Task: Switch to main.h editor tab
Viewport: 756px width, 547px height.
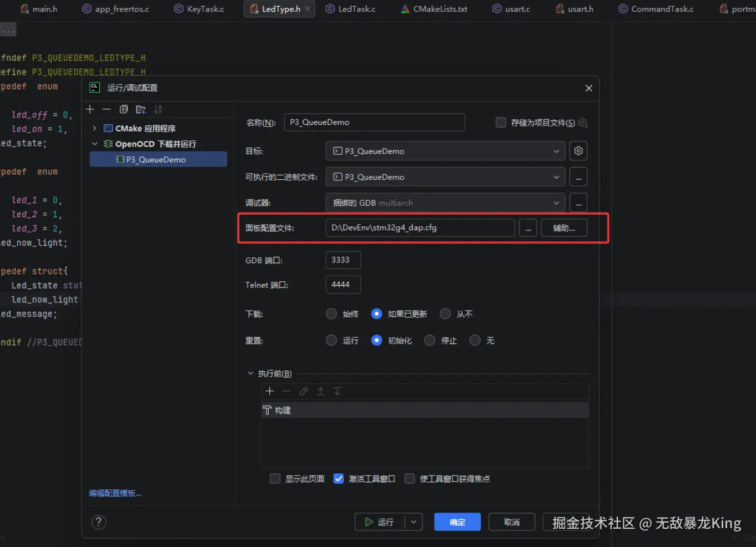Action: click(x=39, y=9)
